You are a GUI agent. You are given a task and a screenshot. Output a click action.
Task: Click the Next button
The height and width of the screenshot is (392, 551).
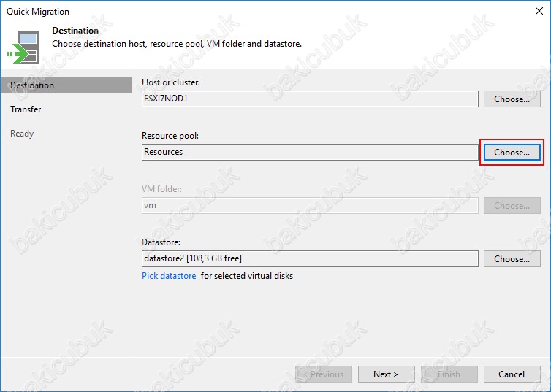(386, 374)
